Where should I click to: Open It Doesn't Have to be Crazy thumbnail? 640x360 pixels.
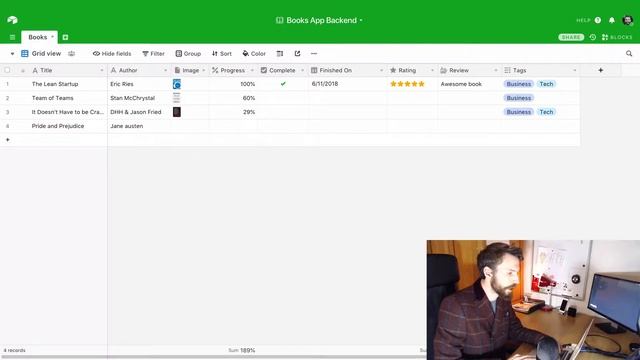point(177,112)
